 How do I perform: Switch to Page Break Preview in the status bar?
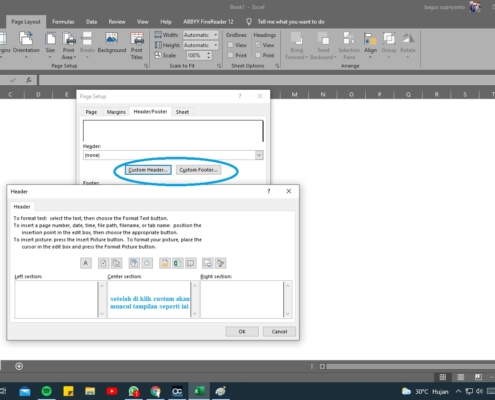(478, 377)
